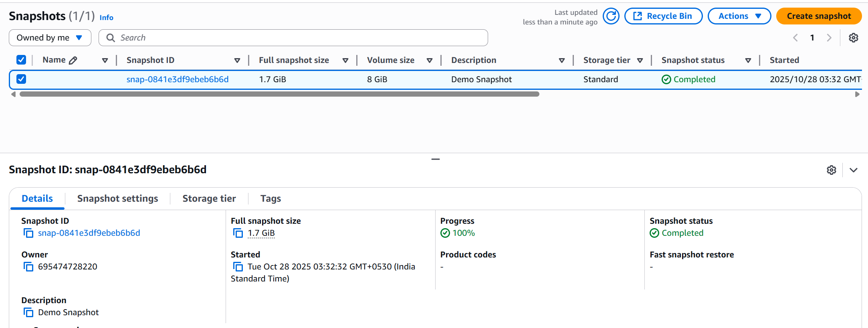The width and height of the screenshot is (868, 328).
Task: Click edit pencil icon beside Name column
Action: 73,61
